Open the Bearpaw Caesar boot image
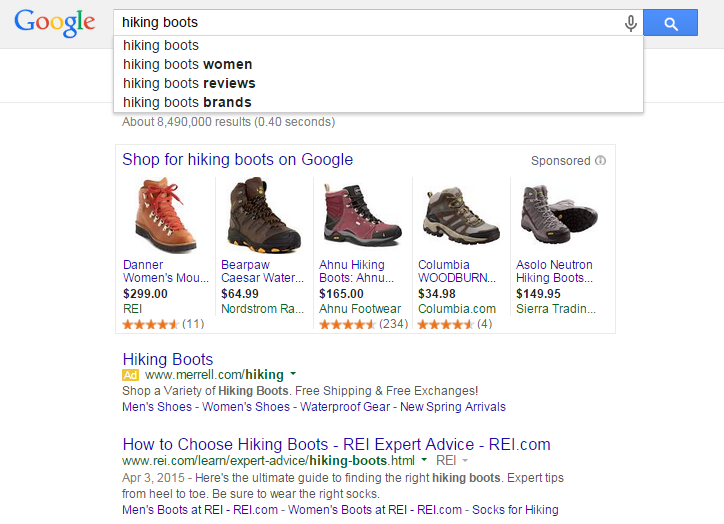Viewport: 724px width, 524px height. [x=263, y=215]
